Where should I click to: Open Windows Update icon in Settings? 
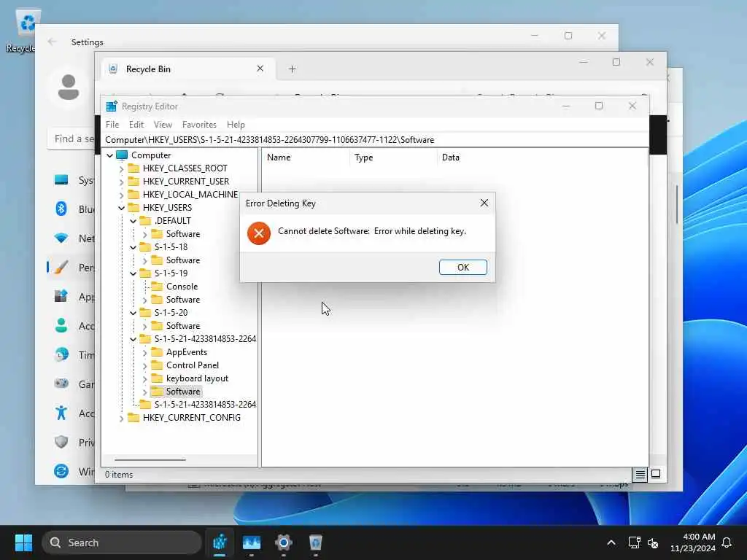click(61, 471)
